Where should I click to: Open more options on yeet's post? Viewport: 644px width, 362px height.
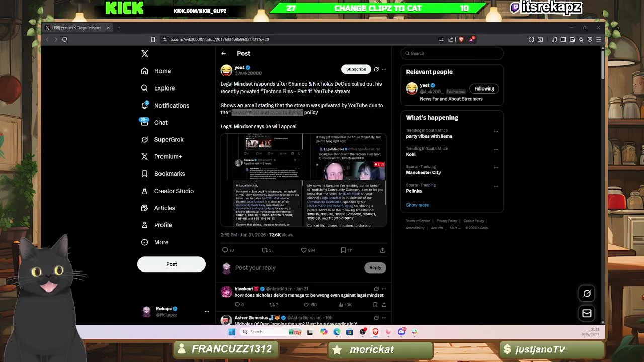(384, 69)
